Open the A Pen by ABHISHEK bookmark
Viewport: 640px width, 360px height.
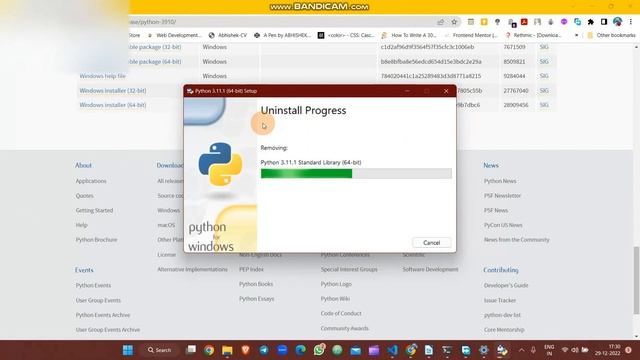[282, 36]
